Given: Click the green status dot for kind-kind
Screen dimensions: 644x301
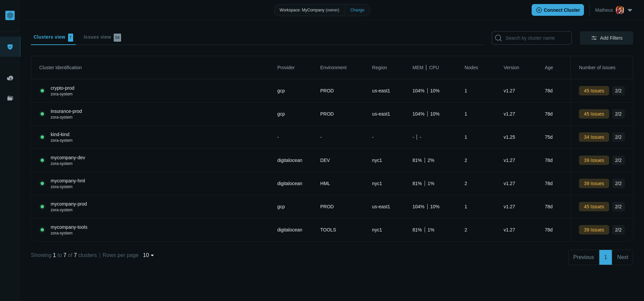Looking at the screenshot, I should (42, 137).
